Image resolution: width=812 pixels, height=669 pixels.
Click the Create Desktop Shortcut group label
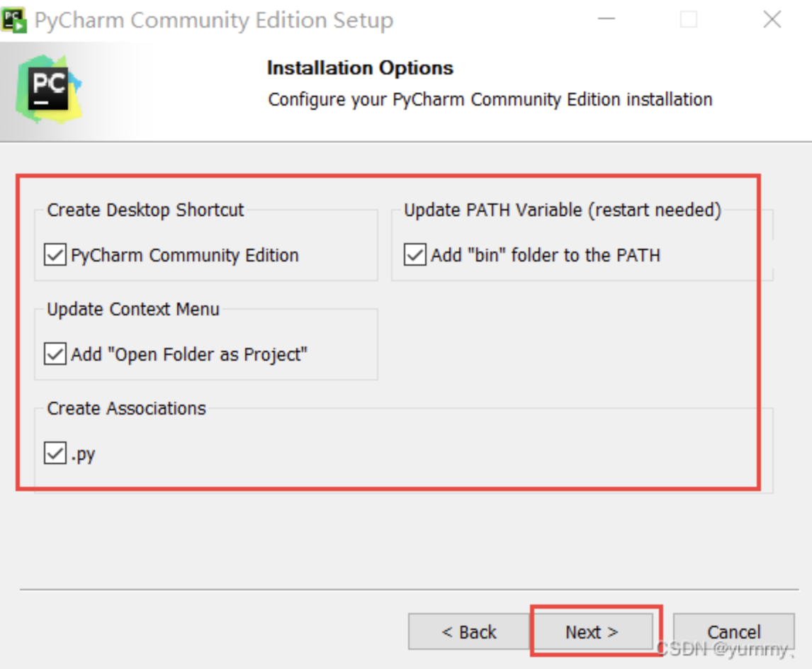click(145, 210)
